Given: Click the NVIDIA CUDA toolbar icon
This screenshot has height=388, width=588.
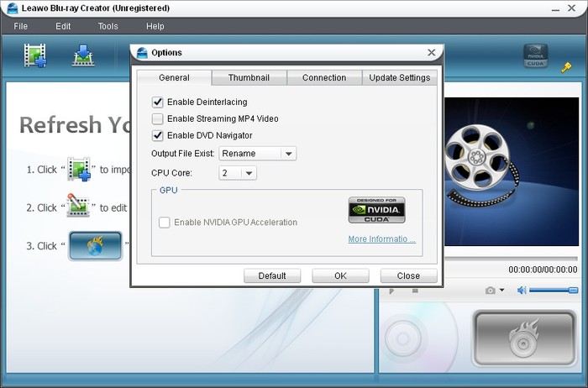Looking at the screenshot, I should coord(535,56).
